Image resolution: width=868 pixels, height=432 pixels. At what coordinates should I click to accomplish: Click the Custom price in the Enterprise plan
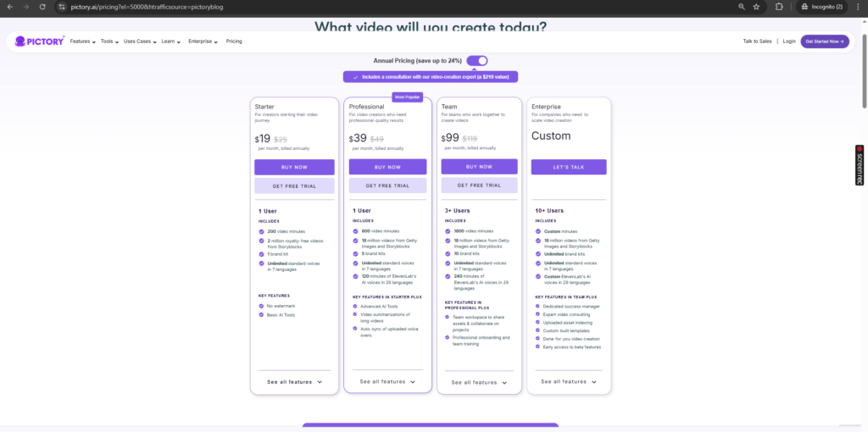(551, 136)
